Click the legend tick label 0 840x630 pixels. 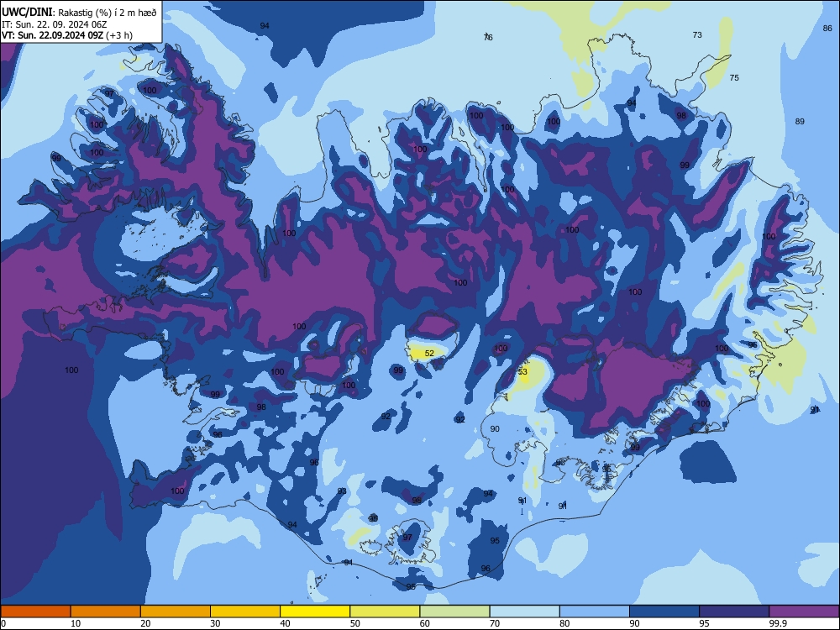pyautogui.click(x=3, y=623)
